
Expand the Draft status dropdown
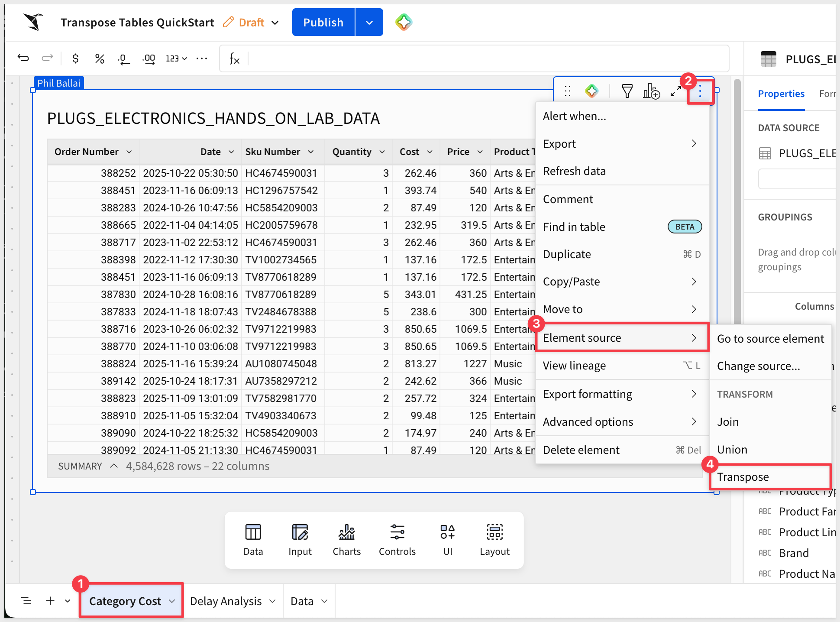[275, 23]
